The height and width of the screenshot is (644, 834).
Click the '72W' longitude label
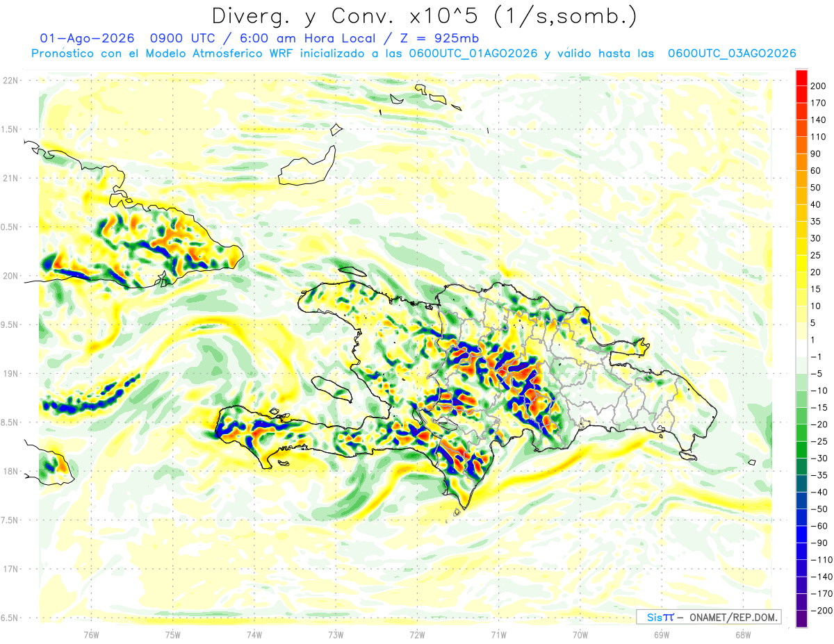[x=417, y=634]
